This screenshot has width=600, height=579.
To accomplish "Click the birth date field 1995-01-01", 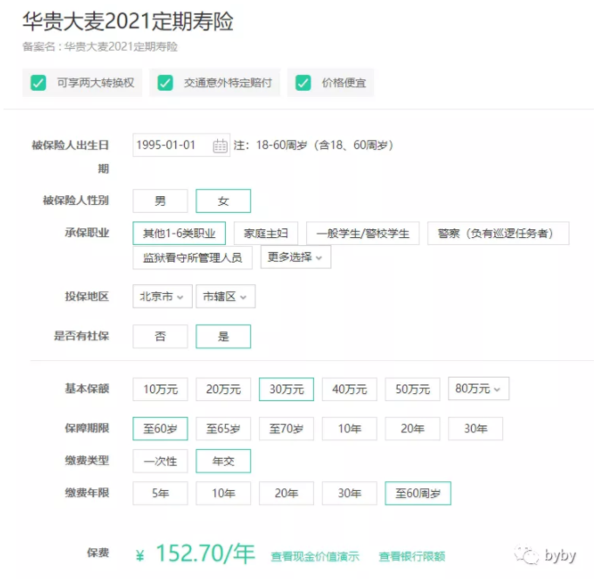I will [181, 145].
